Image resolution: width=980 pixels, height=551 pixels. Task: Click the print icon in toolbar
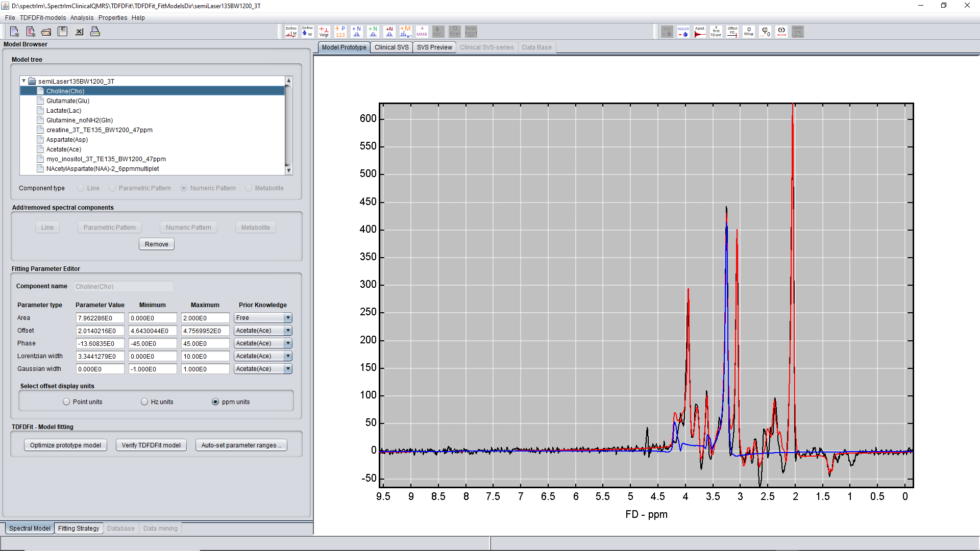coord(95,32)
